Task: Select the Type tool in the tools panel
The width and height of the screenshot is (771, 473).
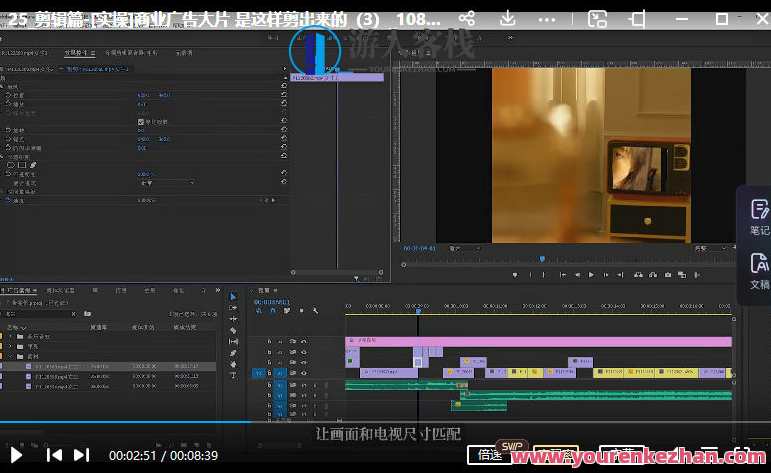Action: point(233,374)
